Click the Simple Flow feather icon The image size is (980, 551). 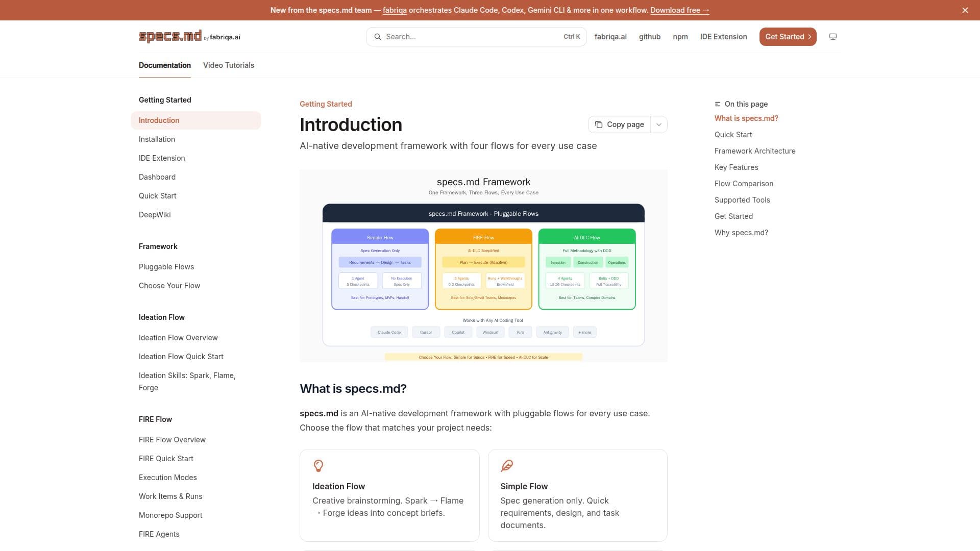point(507,465)
